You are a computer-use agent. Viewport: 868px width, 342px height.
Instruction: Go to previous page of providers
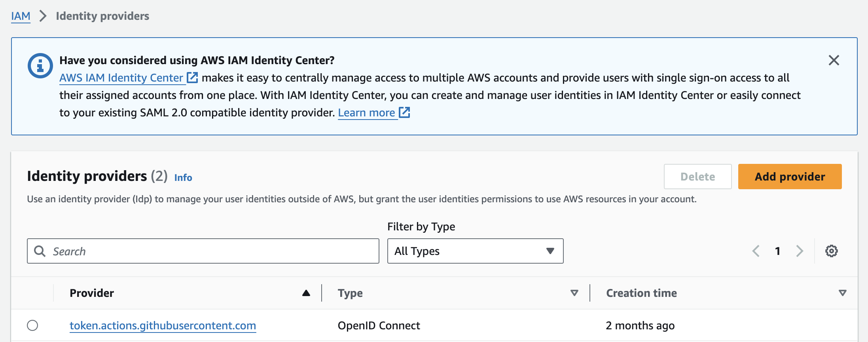pos(756,251)
